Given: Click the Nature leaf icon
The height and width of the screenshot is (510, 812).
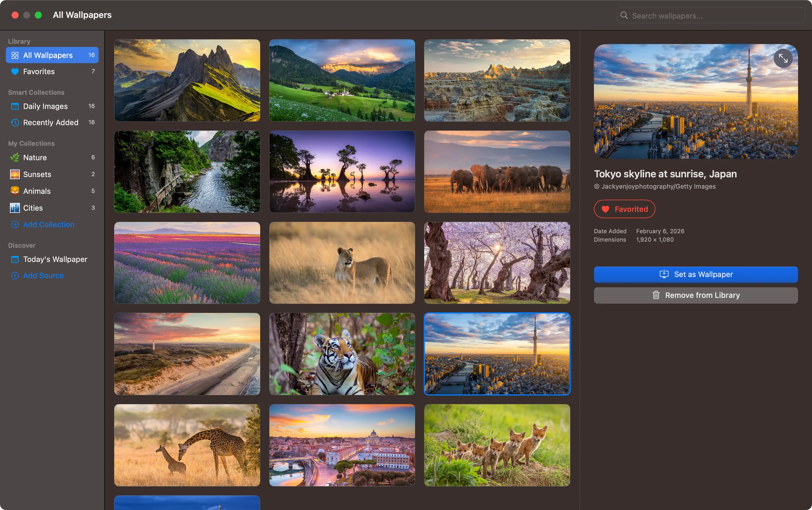Looking at the screenshot, I should (x=15, y=157).
